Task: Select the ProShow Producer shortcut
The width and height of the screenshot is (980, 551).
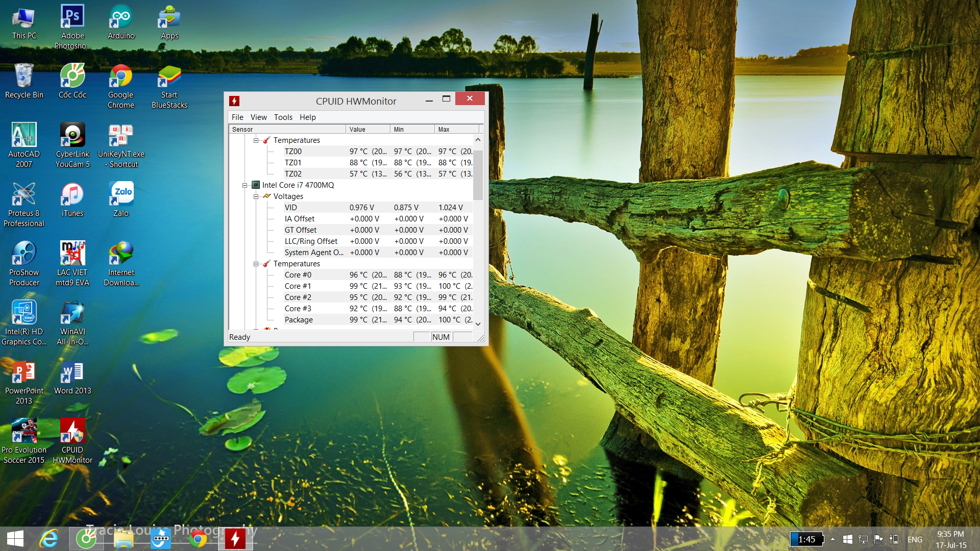Action: (24, 264)
